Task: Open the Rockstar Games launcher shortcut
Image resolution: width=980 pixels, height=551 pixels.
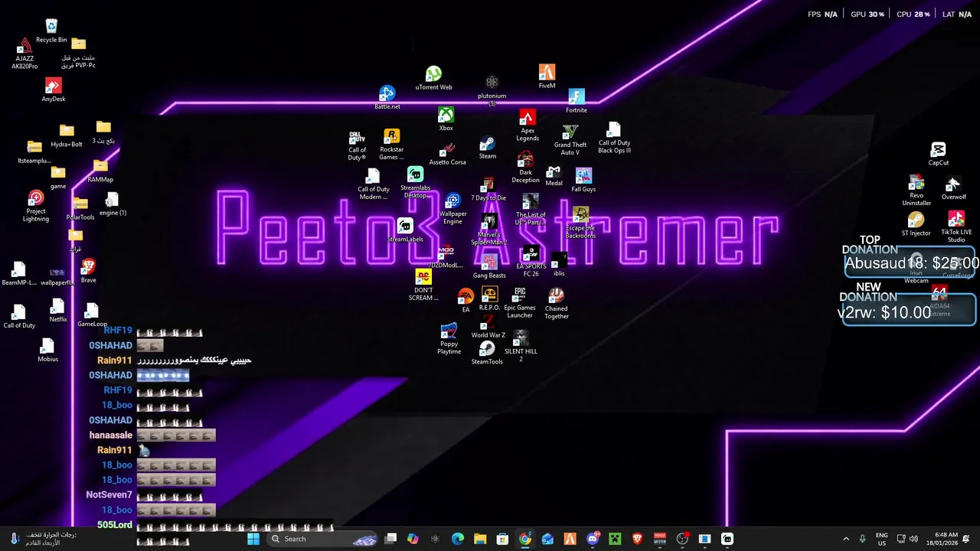Action: [391, 145]
